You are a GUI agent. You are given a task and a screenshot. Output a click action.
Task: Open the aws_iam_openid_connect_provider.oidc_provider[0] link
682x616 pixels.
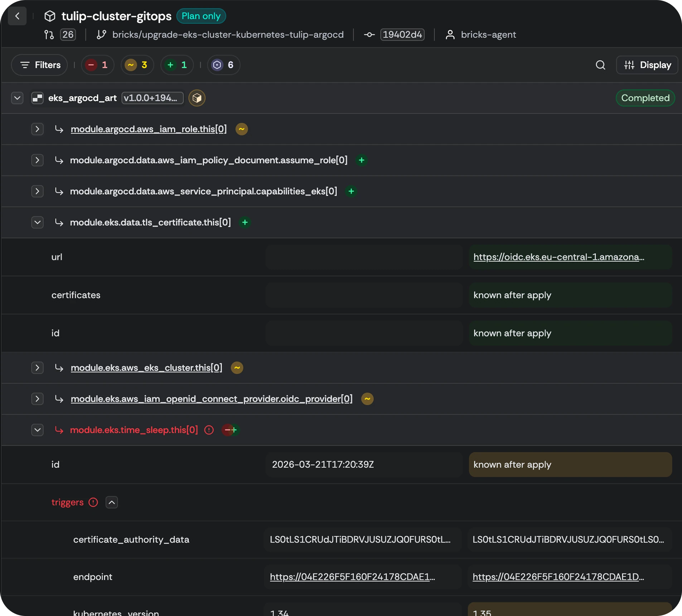tap(212, 399)
